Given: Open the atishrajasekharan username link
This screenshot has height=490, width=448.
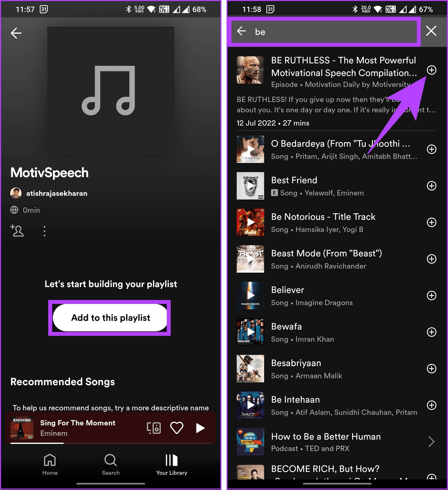Looking at the screenshot, I should point(57,193).
